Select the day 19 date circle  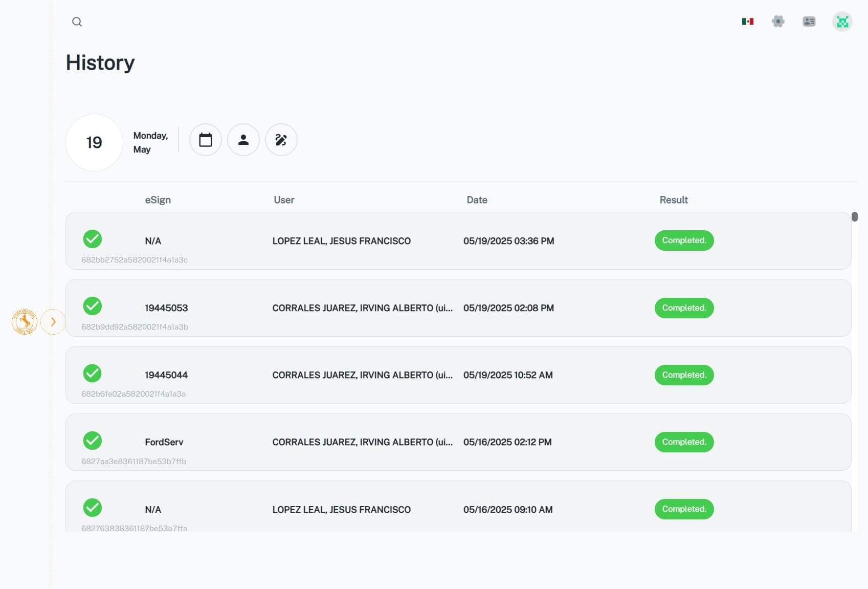[x=94, y=142]
